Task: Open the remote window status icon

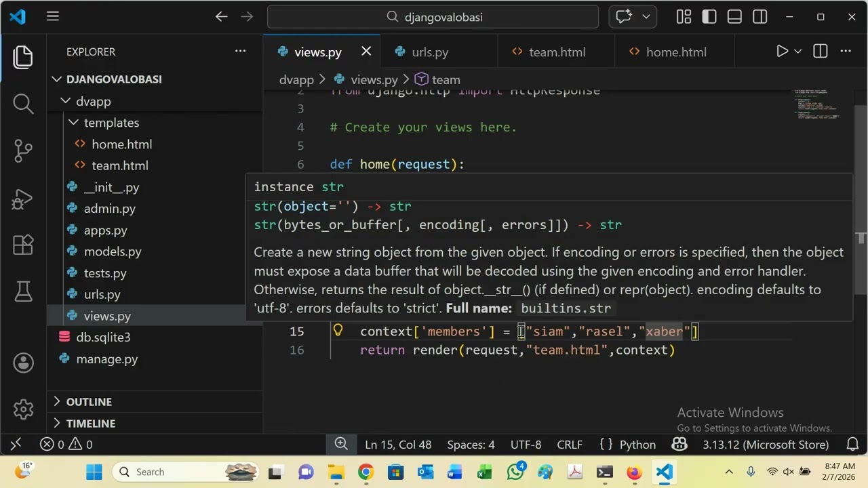Action: [x=16, y=445]
